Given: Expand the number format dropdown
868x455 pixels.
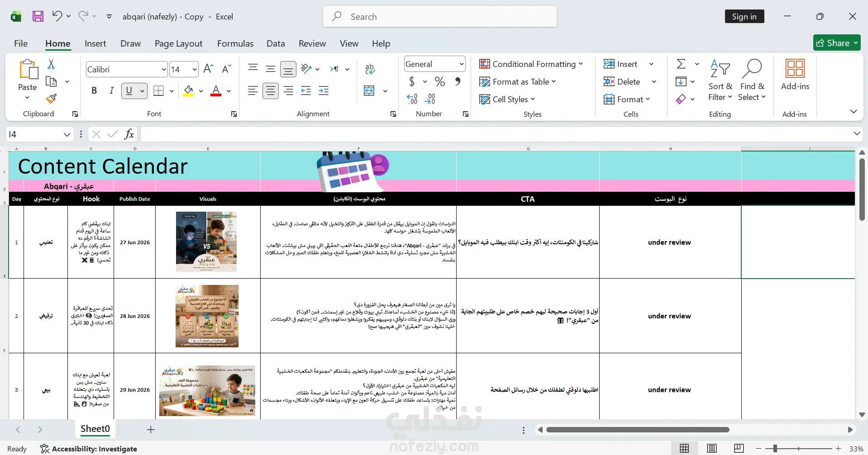Looking at the screenshot, I should pyautogui.click(x=461, y=64).
